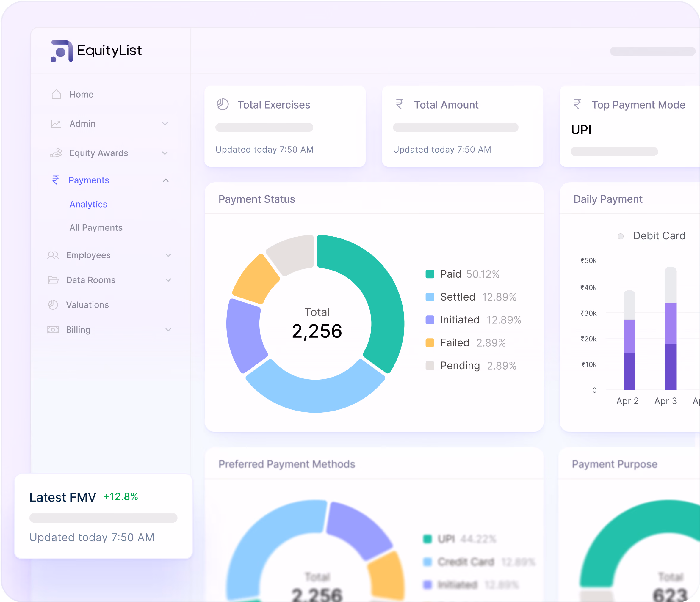The height and width of the screenshot is (602, 700).
Task: Click the Paid teal legend swatch
Action: coord(430,274)
